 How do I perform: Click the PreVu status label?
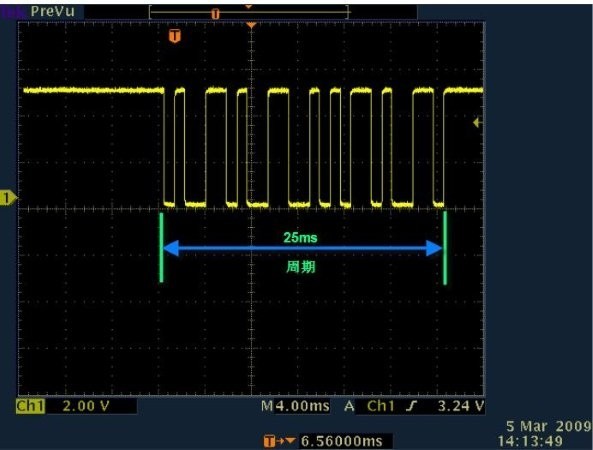tap(53, 11)
